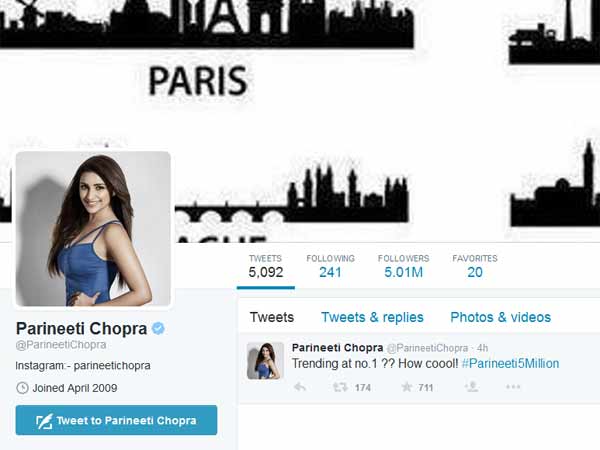Favorite the tweet using the star icon
The width and height of the screenshot is (600, 450).
(407, 387)
